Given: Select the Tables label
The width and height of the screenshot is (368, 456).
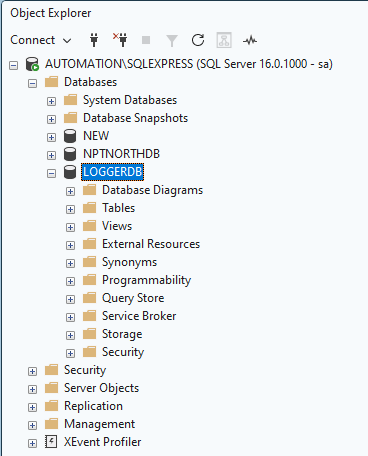Looking at the screenshot, I should pos(118,208).
